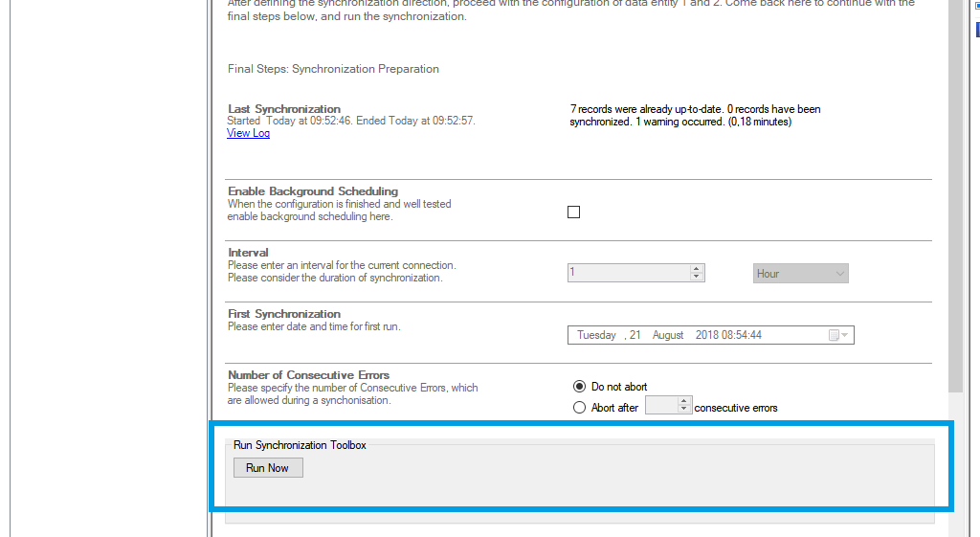The width and height of the screenshot is (980, 537).
Task: Increase the Interval value with up arrow
Action: 697,269
